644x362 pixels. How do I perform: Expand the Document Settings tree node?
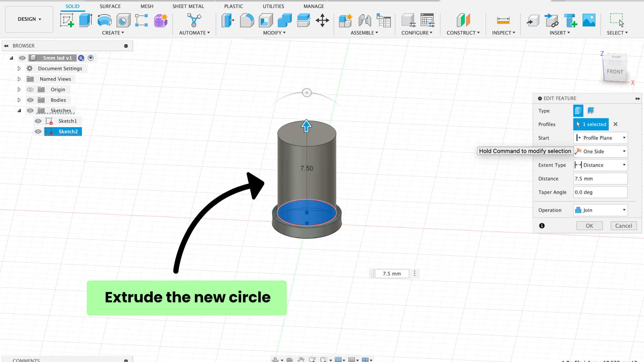(x=19, y=69)
